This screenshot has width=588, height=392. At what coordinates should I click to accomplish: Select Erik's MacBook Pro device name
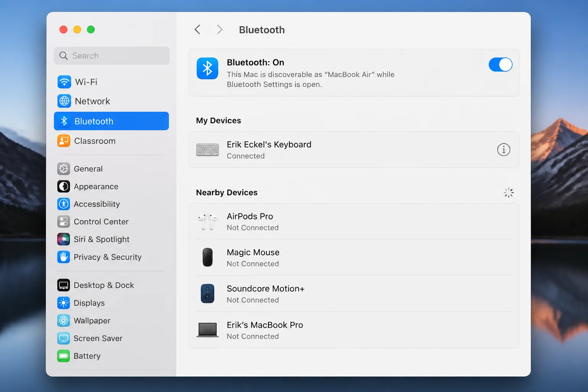click(x=265, y=325)
